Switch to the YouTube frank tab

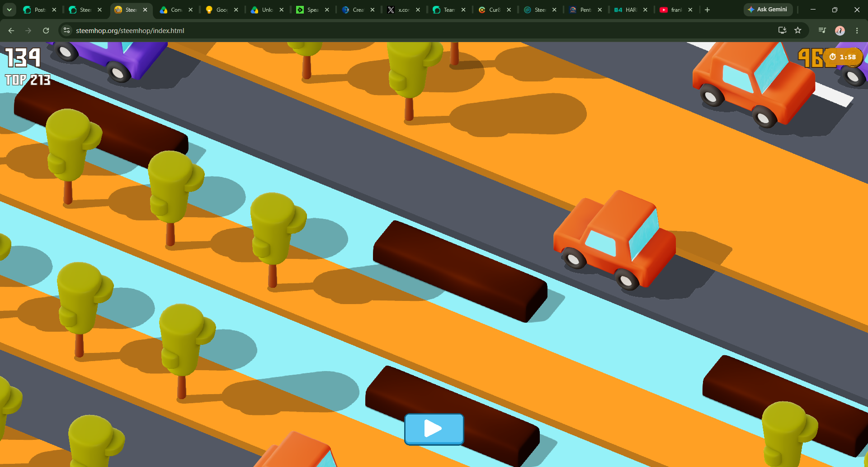pos(676,10)
